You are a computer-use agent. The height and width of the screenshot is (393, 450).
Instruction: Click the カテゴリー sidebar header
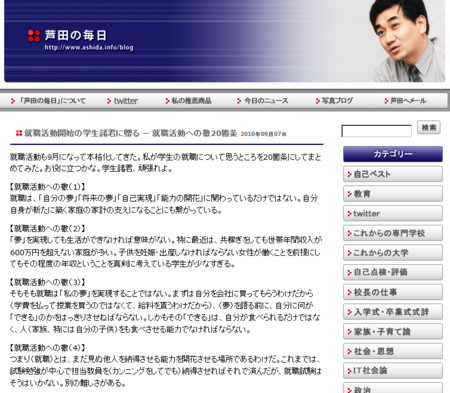click(x=393, y=154)
